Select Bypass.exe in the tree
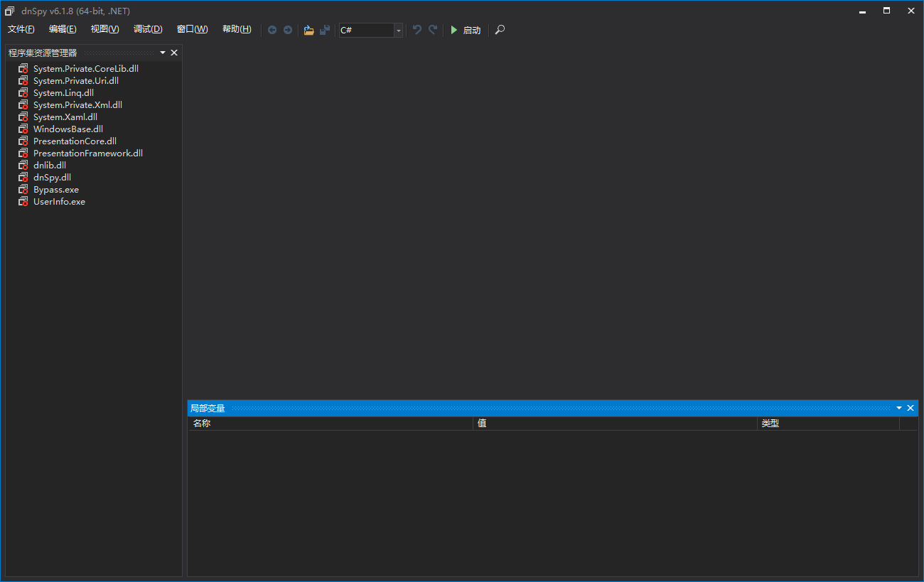Image resolution: width=924 pixels, height=582 pixels. (56, 190)
